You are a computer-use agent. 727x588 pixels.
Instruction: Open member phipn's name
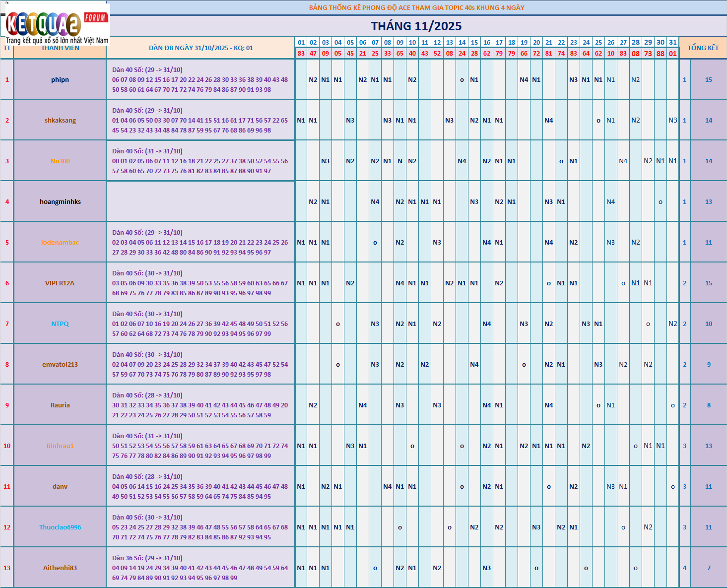(x=60, y=80)
